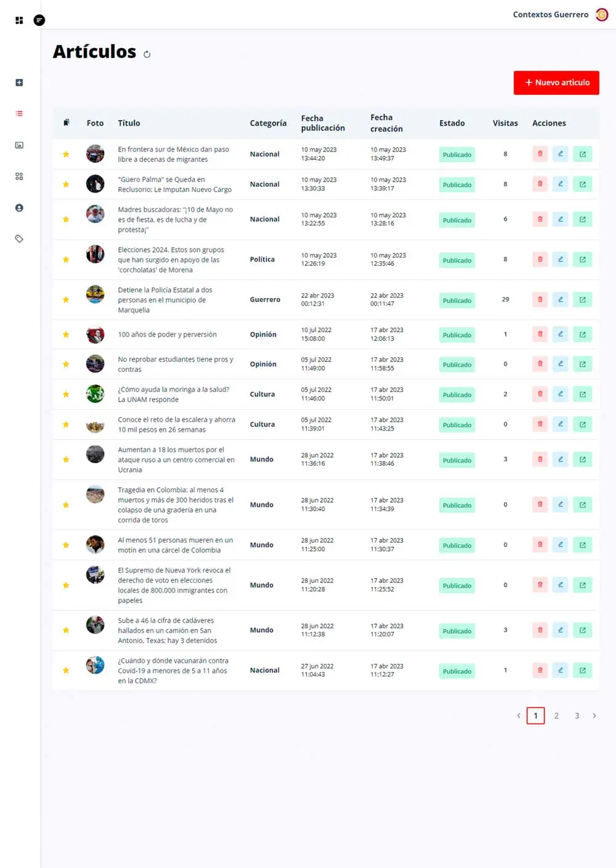616x868 pixels.
Task: Go to page 2 of articles
Action: (556, 716)
